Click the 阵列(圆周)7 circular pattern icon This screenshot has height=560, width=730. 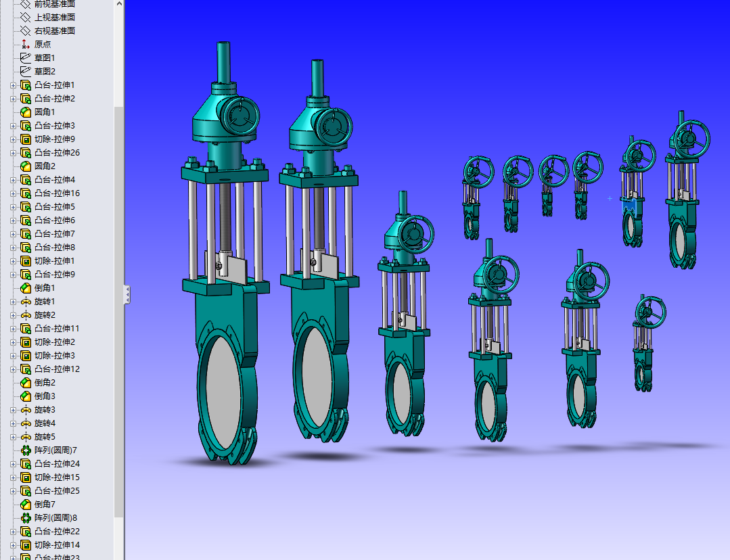tap(26, 450)
